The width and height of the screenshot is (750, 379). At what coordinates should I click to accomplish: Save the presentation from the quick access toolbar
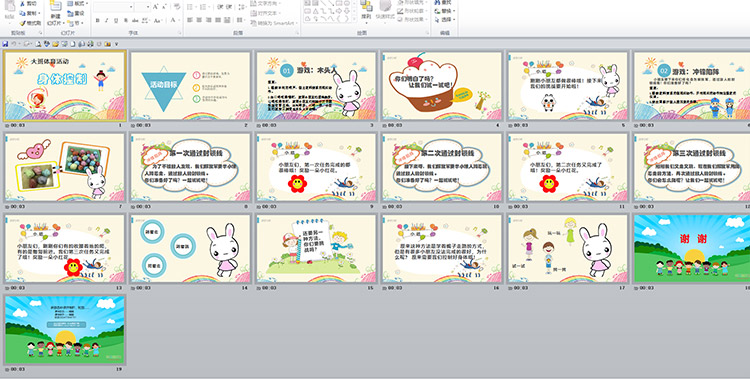[x=5, y=44]
